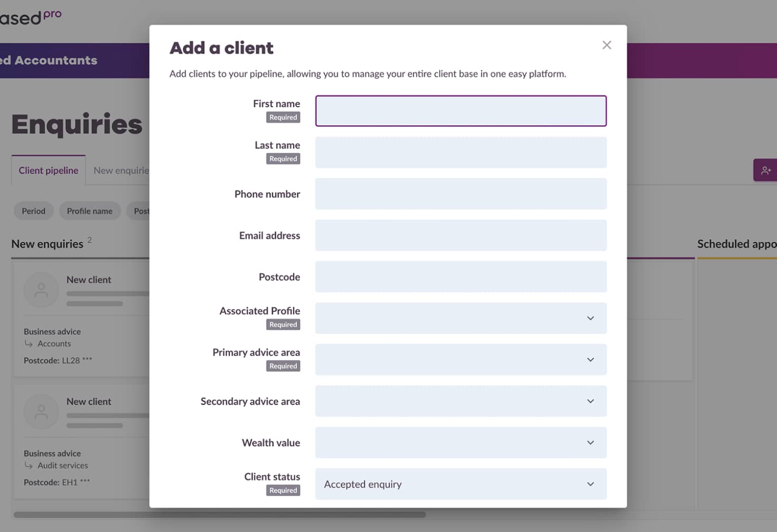This screenshot has height=532, width=777.
Task: Click into the Last name field
Action: [461, 152]
